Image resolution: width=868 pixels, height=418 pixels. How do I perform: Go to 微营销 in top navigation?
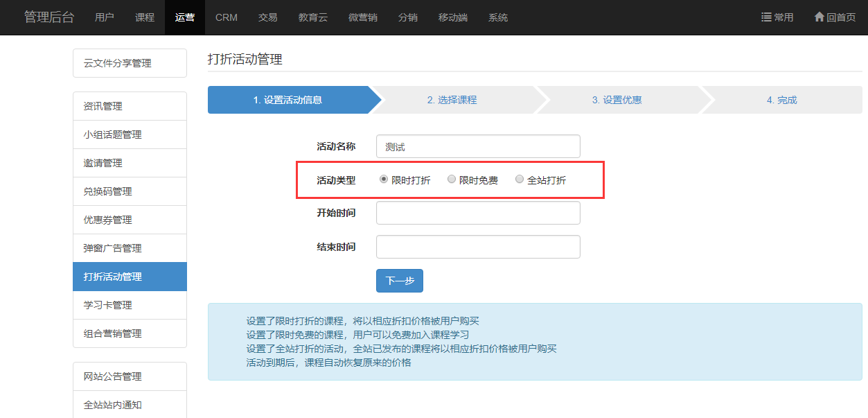pyautogui.click(x=363, y=17)
